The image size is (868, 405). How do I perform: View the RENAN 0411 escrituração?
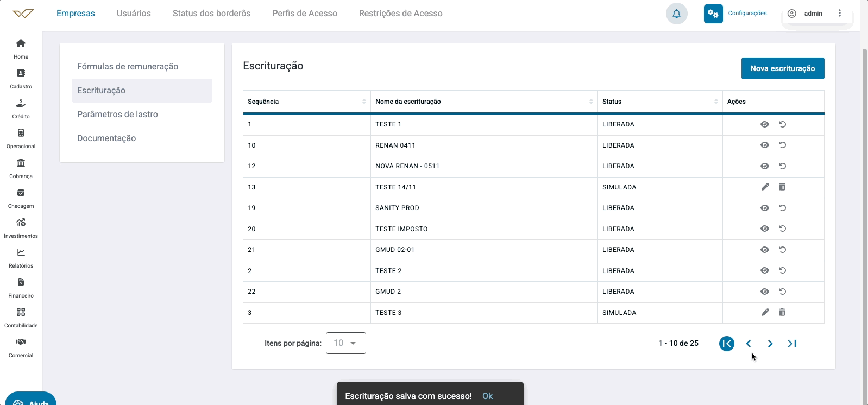click(x=765, y=145)
